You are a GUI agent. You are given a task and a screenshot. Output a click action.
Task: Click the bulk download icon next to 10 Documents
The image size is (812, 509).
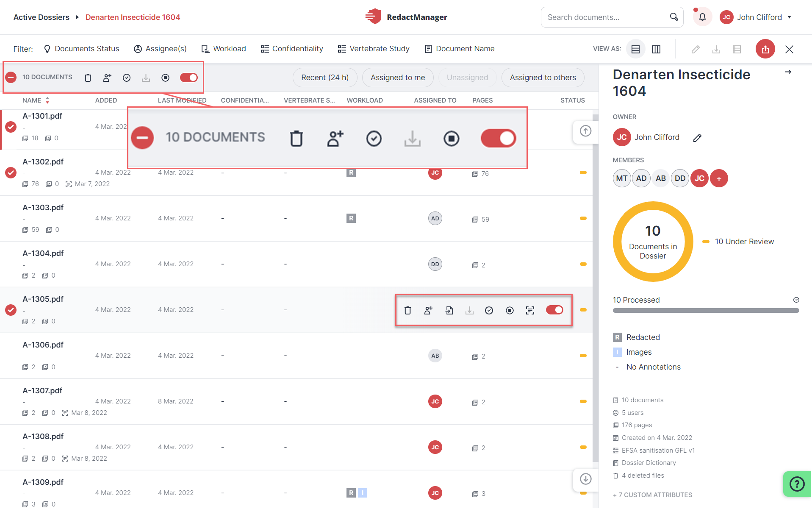pos(146,78)
